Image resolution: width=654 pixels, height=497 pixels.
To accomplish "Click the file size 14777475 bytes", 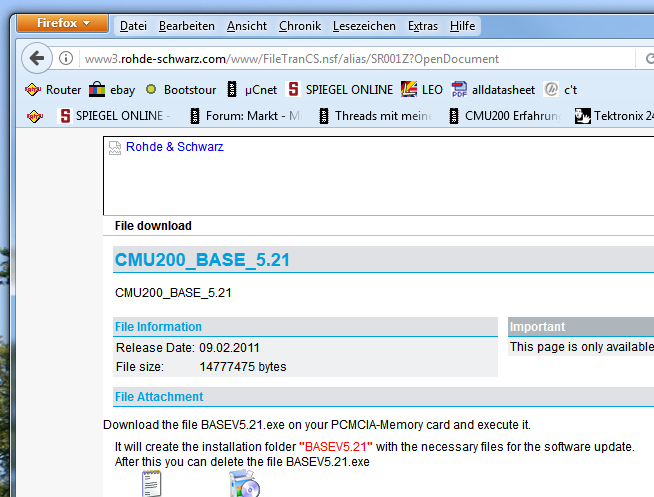I will point(243,366).
